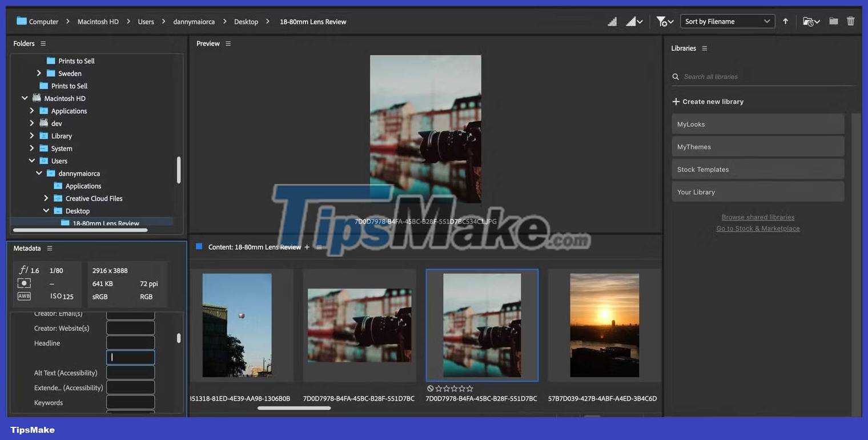Click the thumbnail size slider below the content grid
Screen dimensions: 868x440
(294, 408)
